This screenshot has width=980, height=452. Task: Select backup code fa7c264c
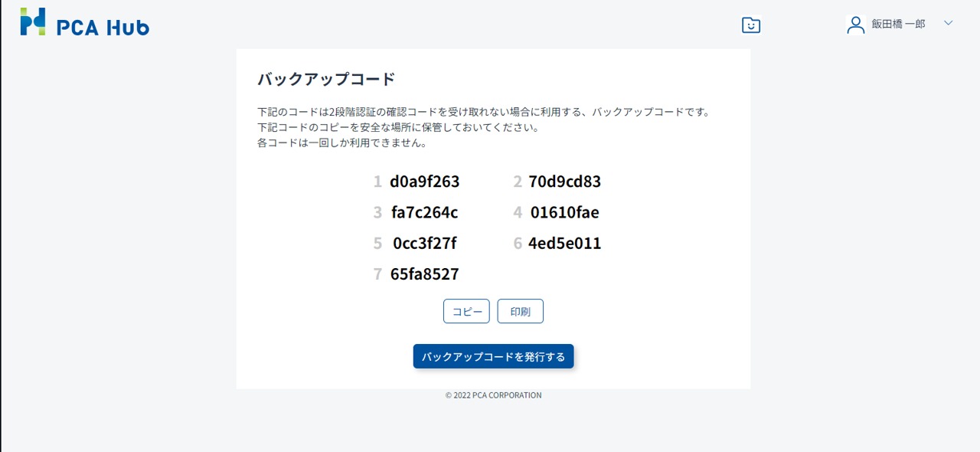[424, 212]
